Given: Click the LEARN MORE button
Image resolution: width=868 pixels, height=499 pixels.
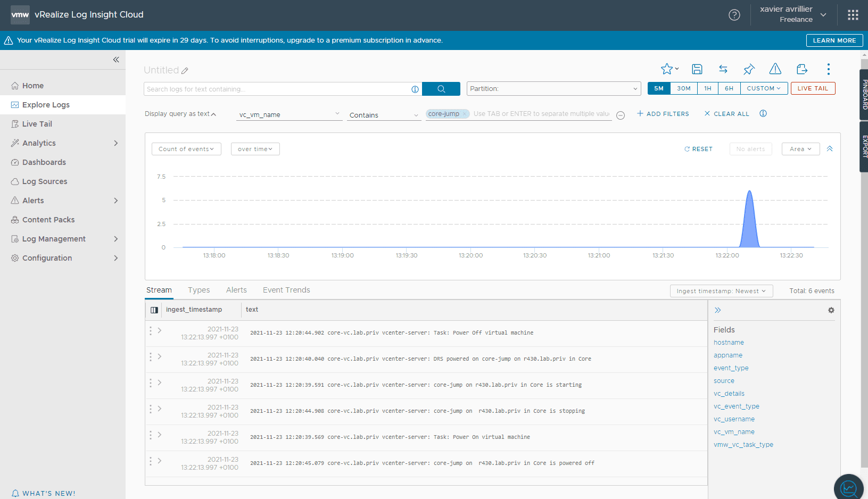Looking at the screenshot, I should tap(834, 40).
